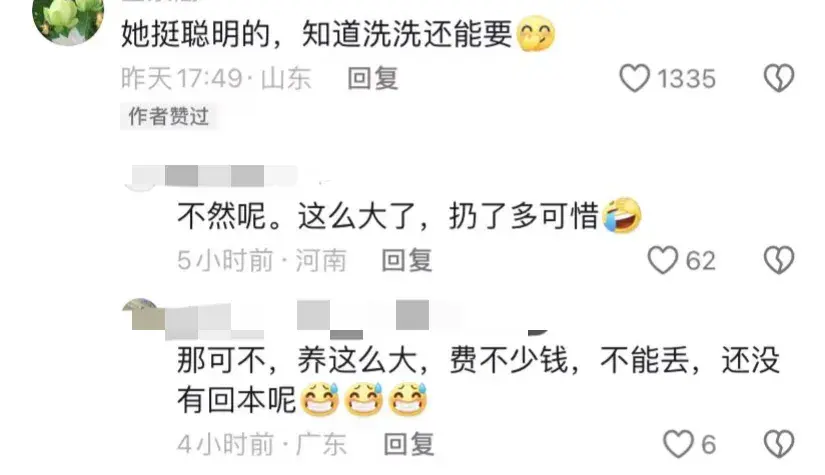
Task: Like the comment with 1335 likes
Action: pyautogui.click(x=635, y=78)
